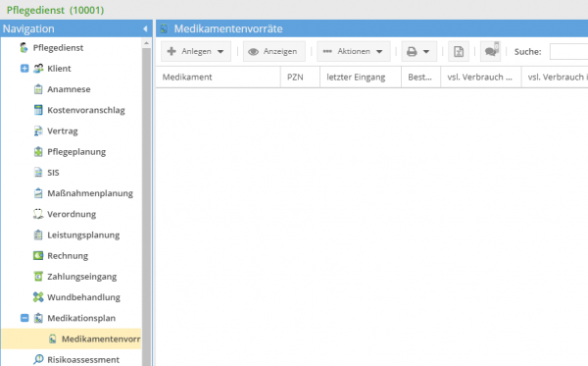588x366 pixels.
Task: Click the first vsl. Verbrauch ... column header
Action: pos(481,77)
